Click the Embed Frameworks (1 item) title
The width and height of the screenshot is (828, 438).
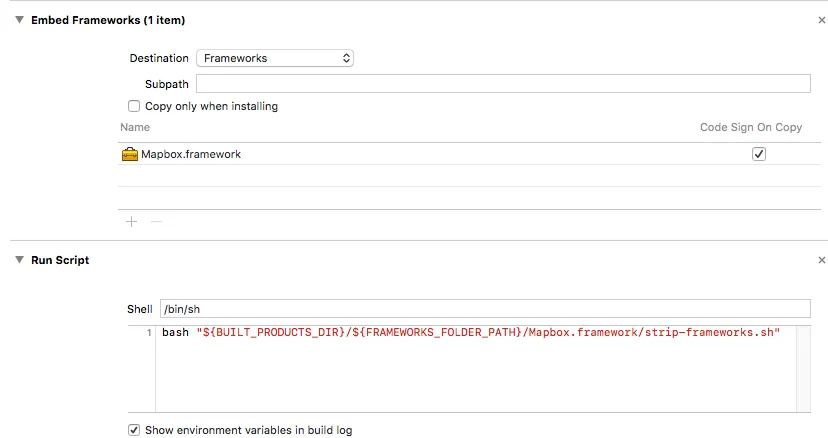108,20
